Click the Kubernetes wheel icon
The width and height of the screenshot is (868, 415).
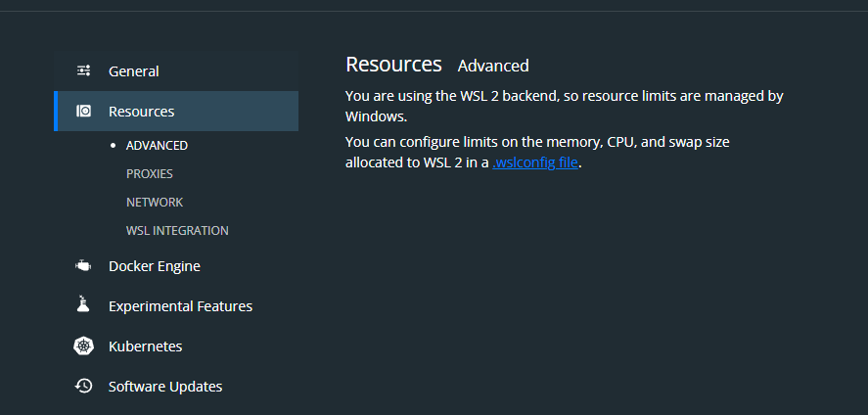pos(84,346)
